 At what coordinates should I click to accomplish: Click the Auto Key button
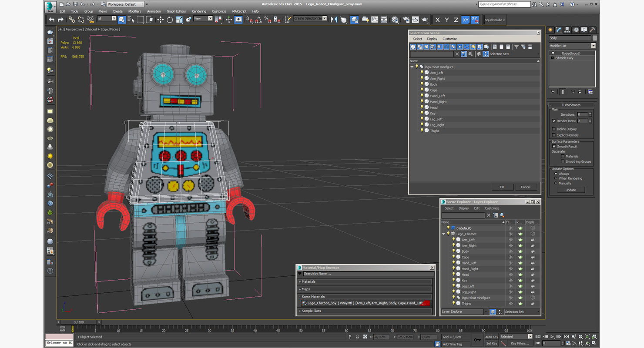coord(491,337)
